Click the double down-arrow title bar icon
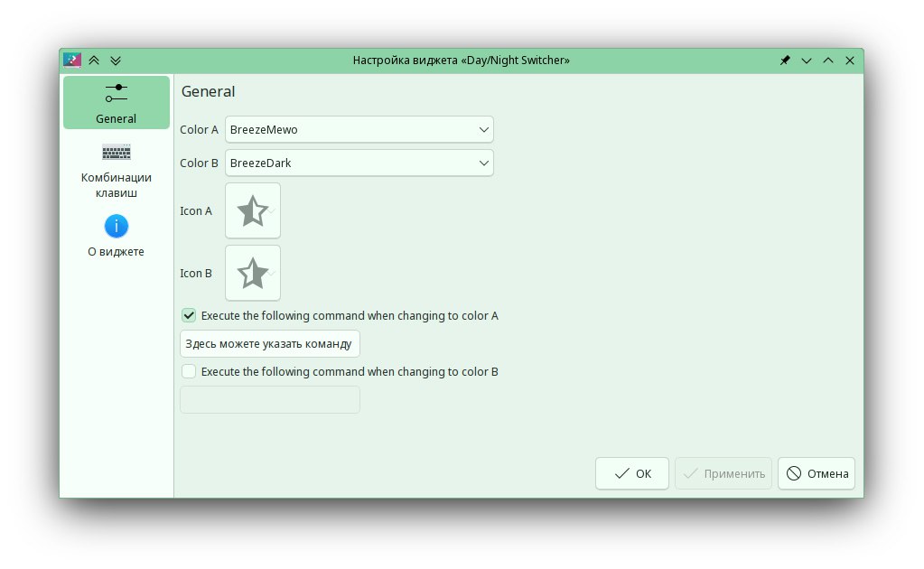 coord(116,61)
